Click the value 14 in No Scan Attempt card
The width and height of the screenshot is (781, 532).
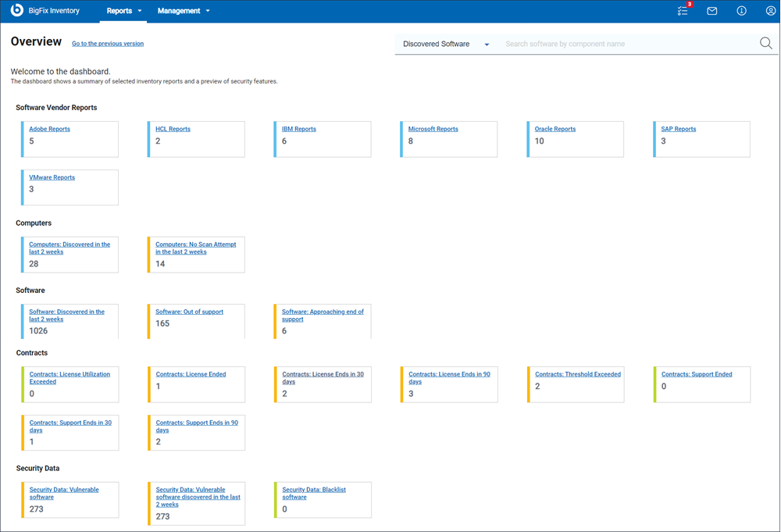160,264
